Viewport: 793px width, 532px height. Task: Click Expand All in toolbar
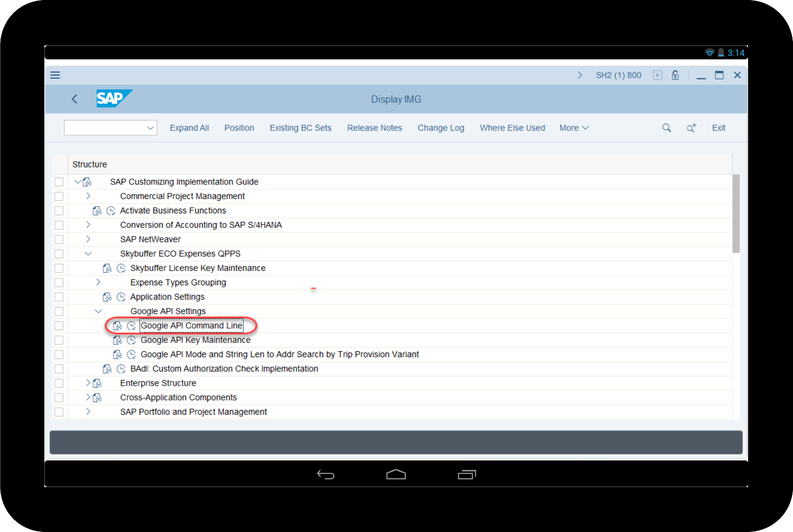pyautogui.click(x=189, y=128)
